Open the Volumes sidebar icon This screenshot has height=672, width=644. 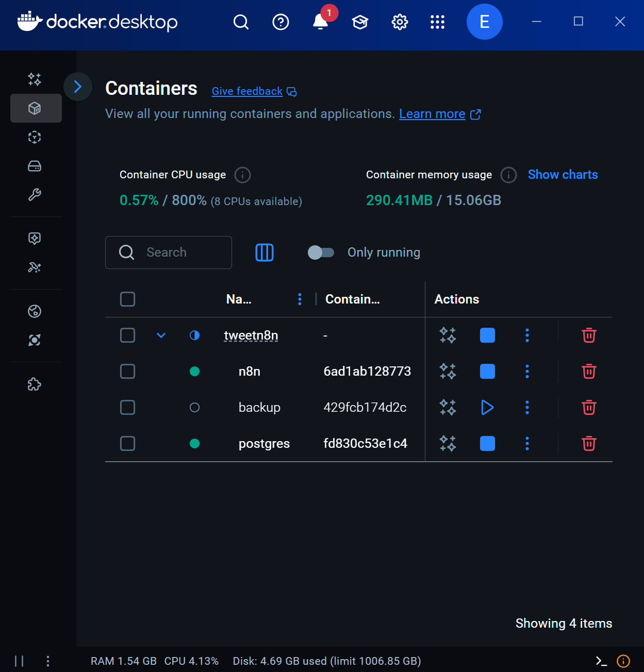tap(35, 166)
